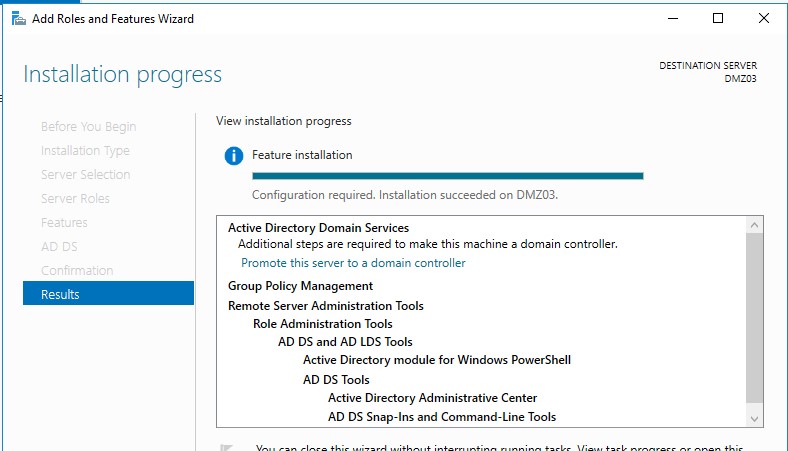Click the Active Directory Administrative Center entry
The width and height of the screenshot is (788, 451).
pos(433,398)
